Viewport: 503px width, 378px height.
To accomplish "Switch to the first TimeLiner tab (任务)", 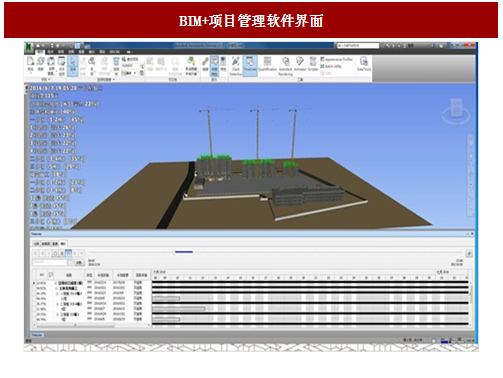I will pyautogui.click(x=37, y=244).
